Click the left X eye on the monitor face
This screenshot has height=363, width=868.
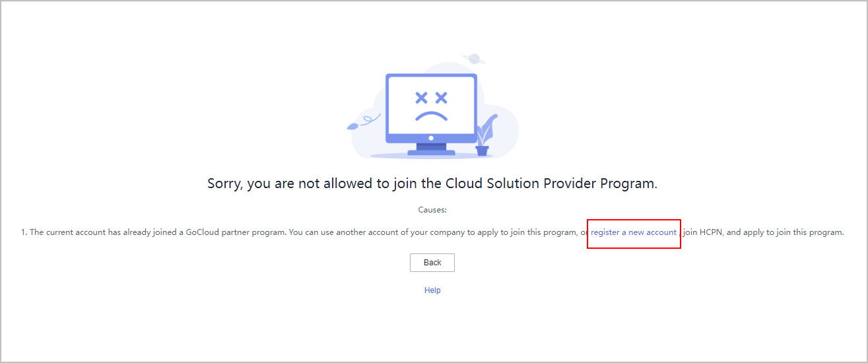420,98
